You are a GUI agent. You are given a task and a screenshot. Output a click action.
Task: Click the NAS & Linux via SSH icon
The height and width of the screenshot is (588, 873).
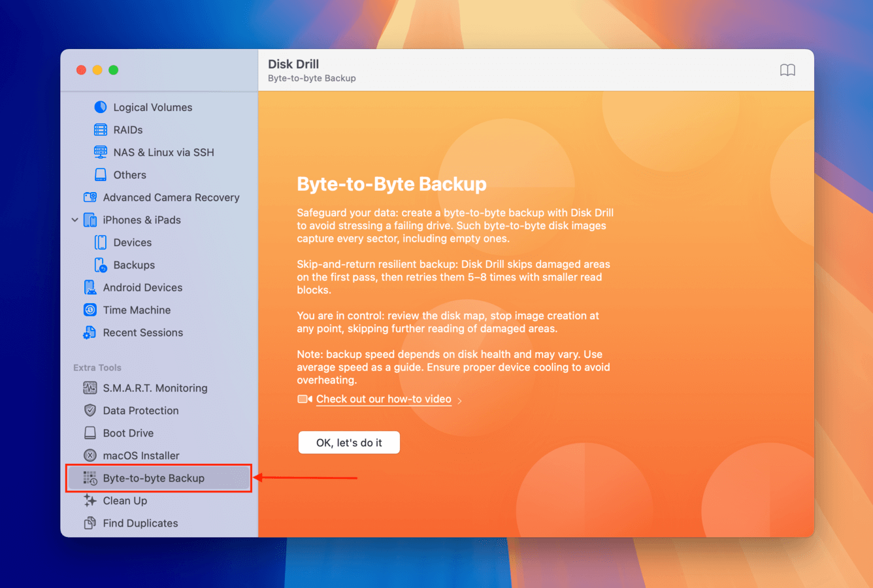point(100,152)
